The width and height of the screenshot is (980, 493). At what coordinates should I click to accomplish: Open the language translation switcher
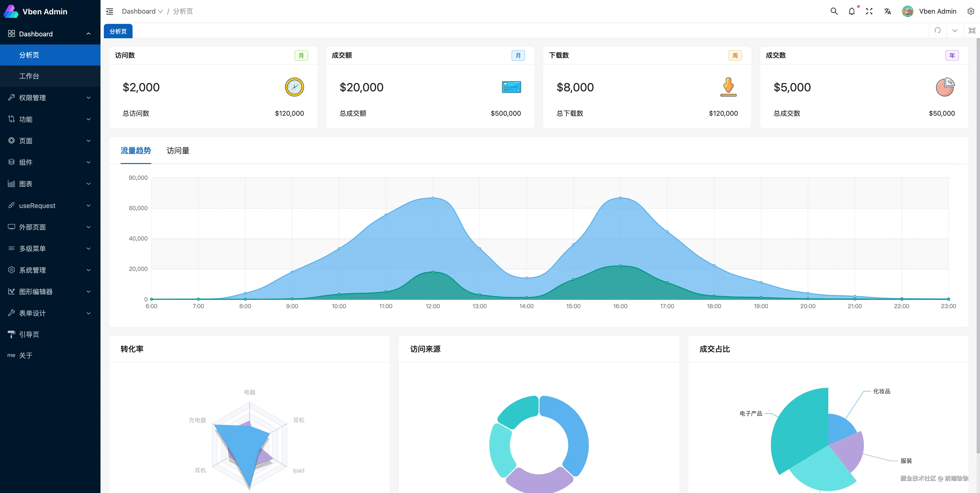point(888,11)
